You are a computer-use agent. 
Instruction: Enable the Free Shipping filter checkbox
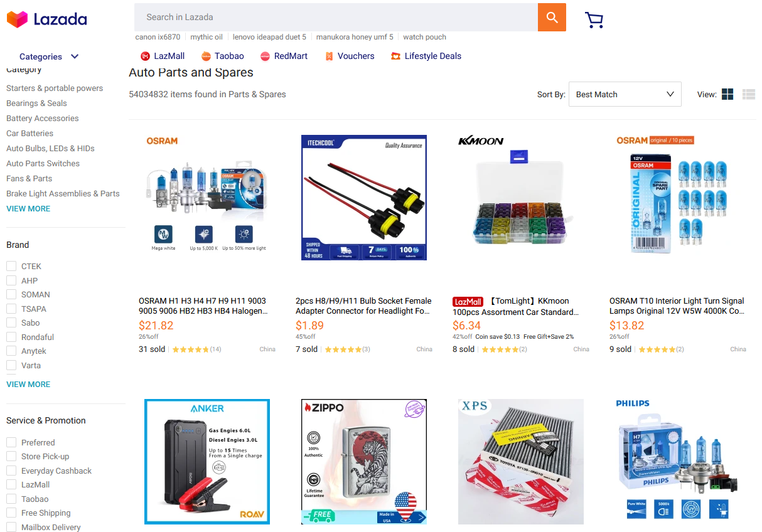[x=11, y=513]
